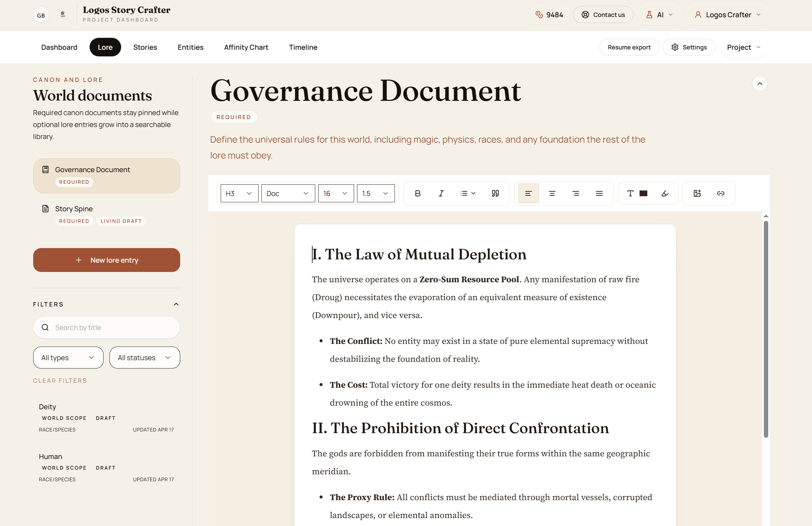Justify the text
This screenshot has height=526, width=812.
(599, 193)
